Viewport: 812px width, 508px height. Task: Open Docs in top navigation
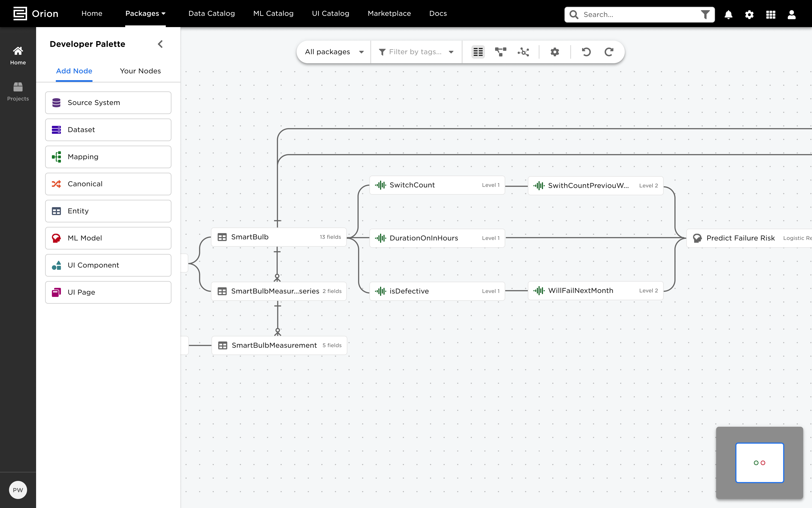click(438, 13)
